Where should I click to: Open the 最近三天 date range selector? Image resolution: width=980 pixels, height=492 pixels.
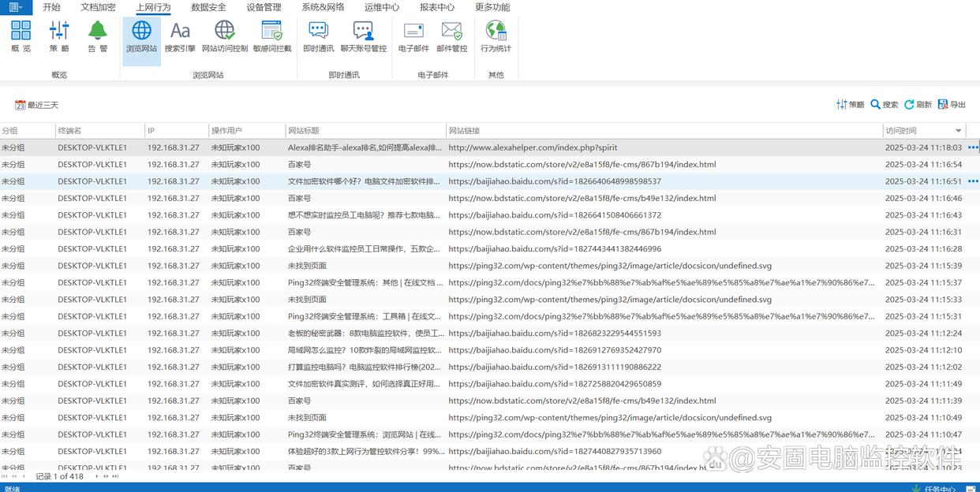point(36,105)
